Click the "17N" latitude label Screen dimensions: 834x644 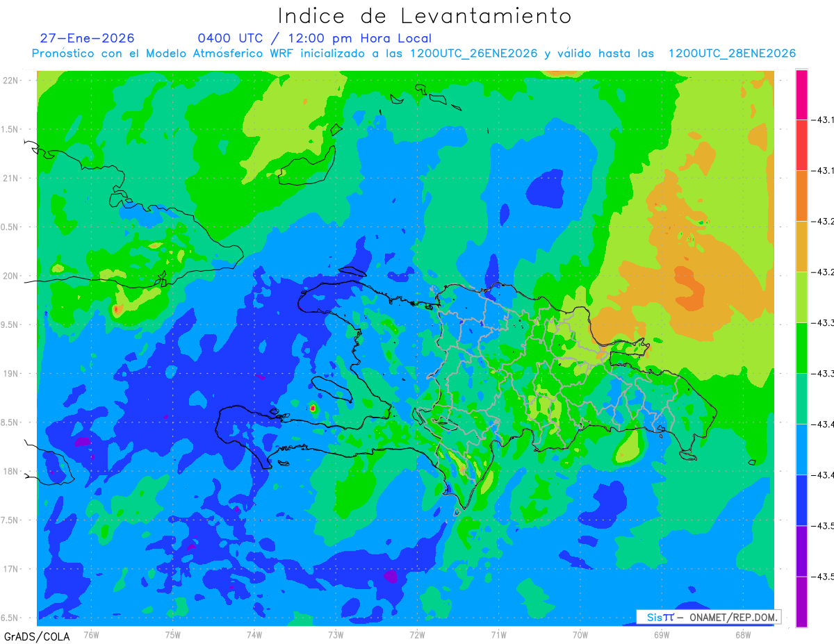click(12, 569)
